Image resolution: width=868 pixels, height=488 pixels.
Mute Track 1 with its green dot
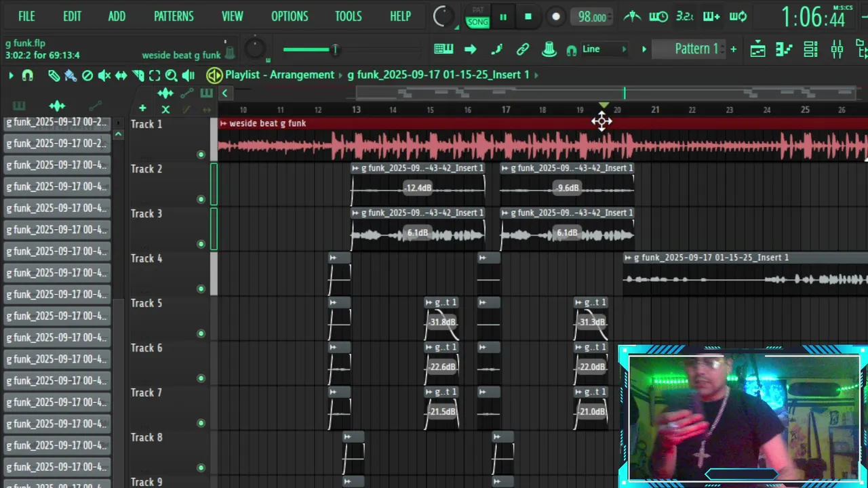(201, 155)
